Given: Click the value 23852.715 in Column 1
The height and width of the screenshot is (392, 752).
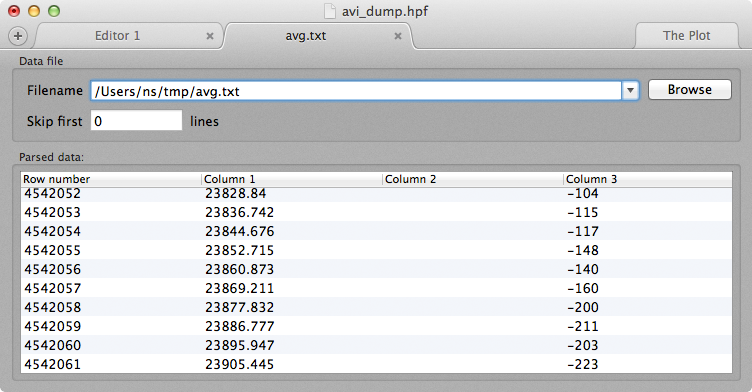Looking at the screenshot, I should tap(239, 250).
